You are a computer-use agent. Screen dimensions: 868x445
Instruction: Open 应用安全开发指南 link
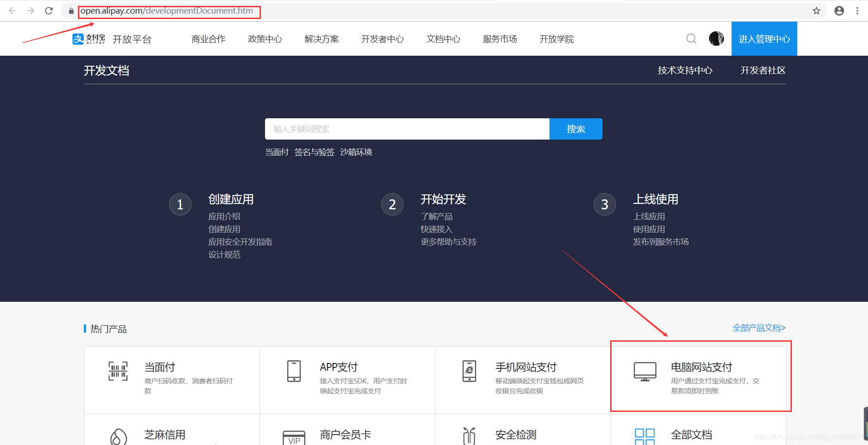click(240, 242)
